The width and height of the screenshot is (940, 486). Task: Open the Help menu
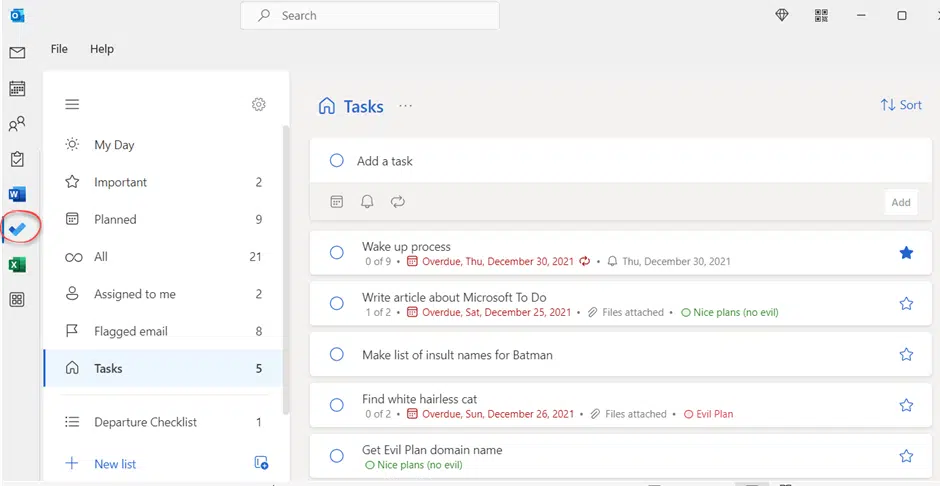pyautogui.click(x=102, y=49)
